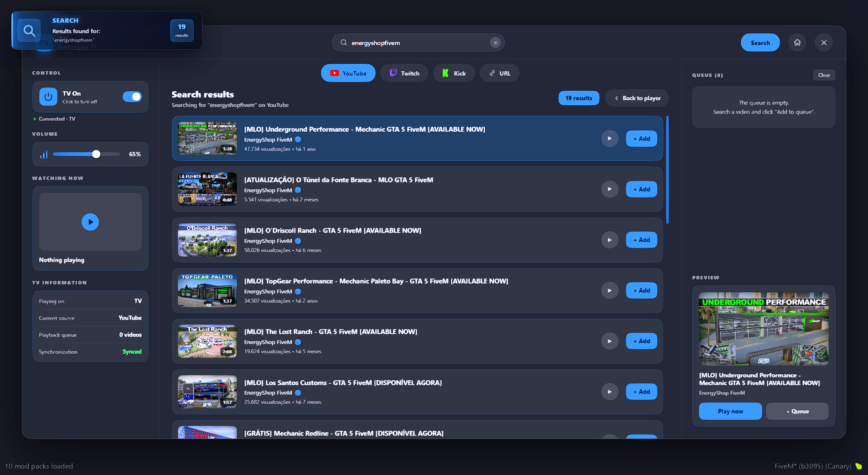Click 'Synced' synchronization value
Screen dimensions: 868x475
click(132, 352)
